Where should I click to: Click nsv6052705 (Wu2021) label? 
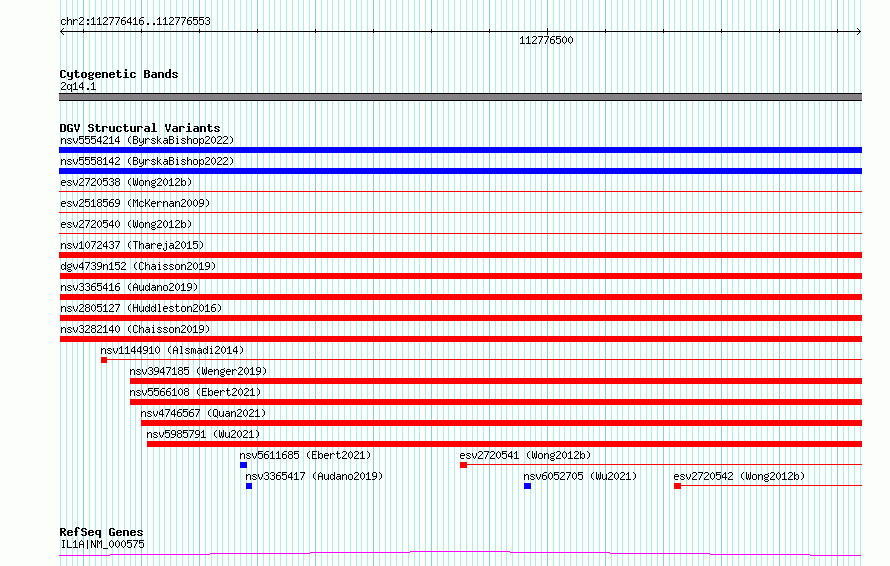coord(580,476)
